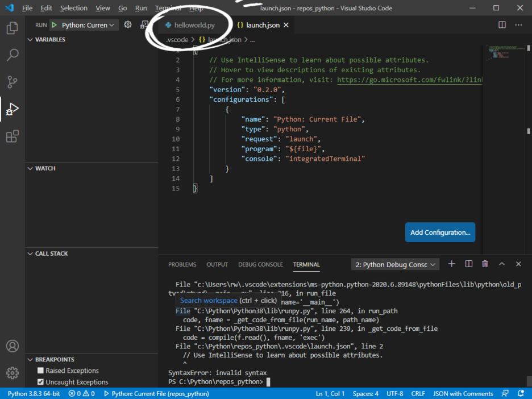Open the View menu
The width and height of the screenshot is (532, 399).
[102, 8]
